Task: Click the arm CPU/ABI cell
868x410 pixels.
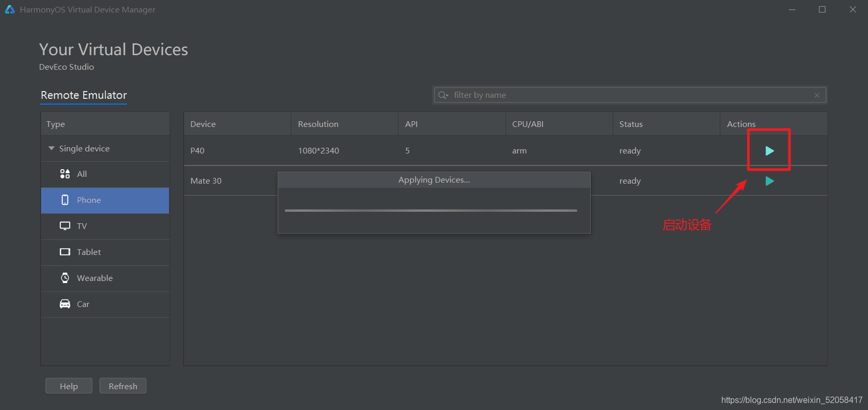Action: 520,151
